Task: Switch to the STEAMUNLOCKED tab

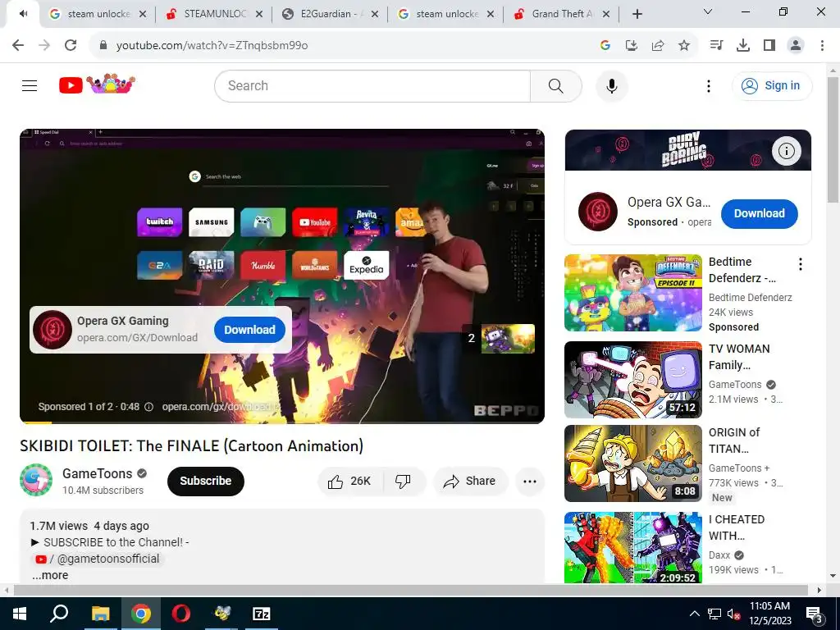Action: (x=214, y=14)
